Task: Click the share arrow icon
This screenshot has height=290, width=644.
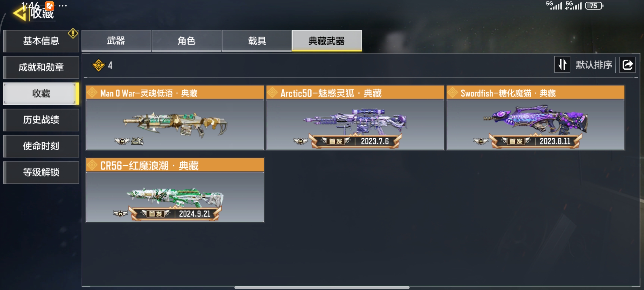Action: pos(627,65)
